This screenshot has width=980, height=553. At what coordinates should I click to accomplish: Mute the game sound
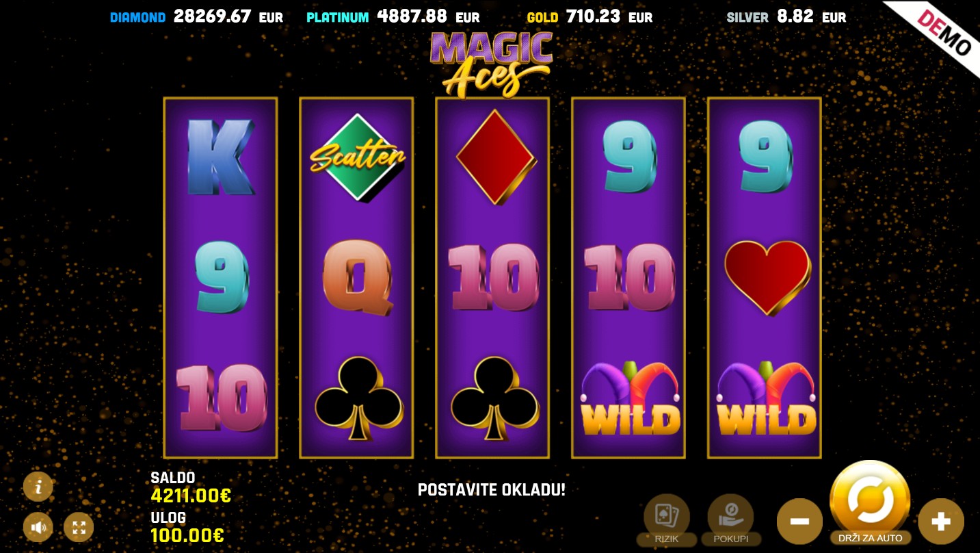click(x=38, y=528)
